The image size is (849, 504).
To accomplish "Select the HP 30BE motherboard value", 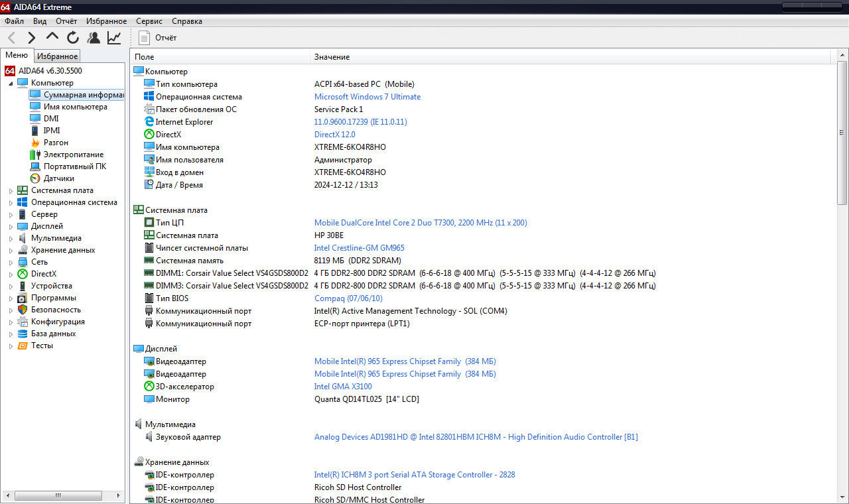I will pos(329,235).
